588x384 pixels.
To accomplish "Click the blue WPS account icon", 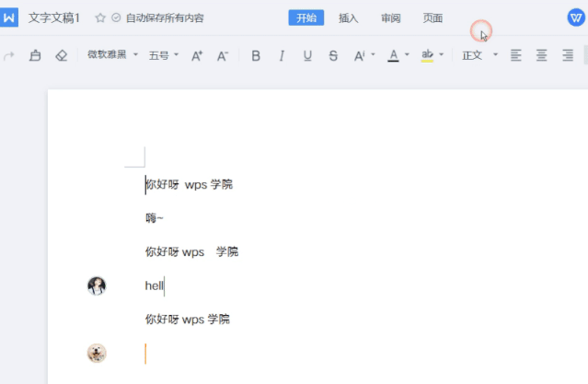I will tap(576, 17).
